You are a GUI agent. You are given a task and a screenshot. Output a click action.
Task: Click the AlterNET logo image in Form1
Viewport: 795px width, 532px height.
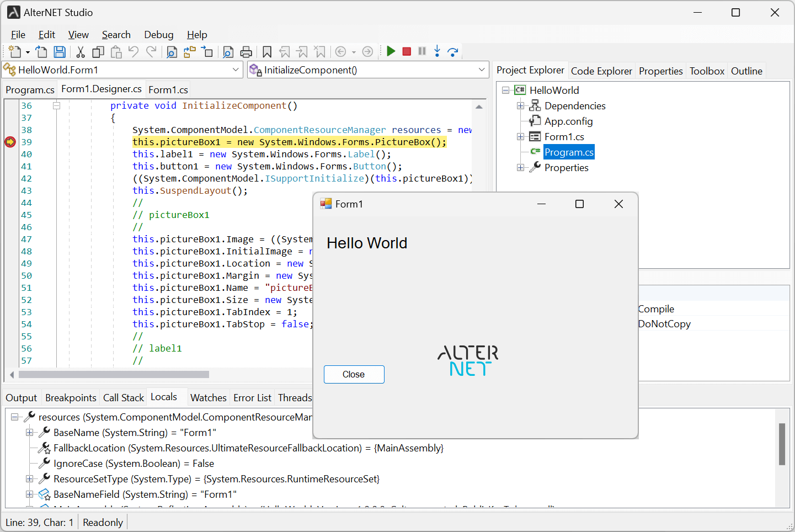click(468, 360)
